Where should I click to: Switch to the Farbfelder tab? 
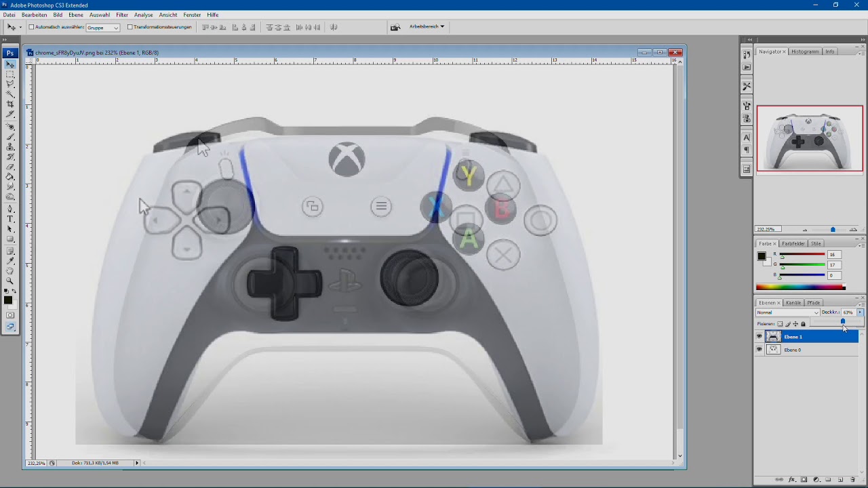click(793, 243)
